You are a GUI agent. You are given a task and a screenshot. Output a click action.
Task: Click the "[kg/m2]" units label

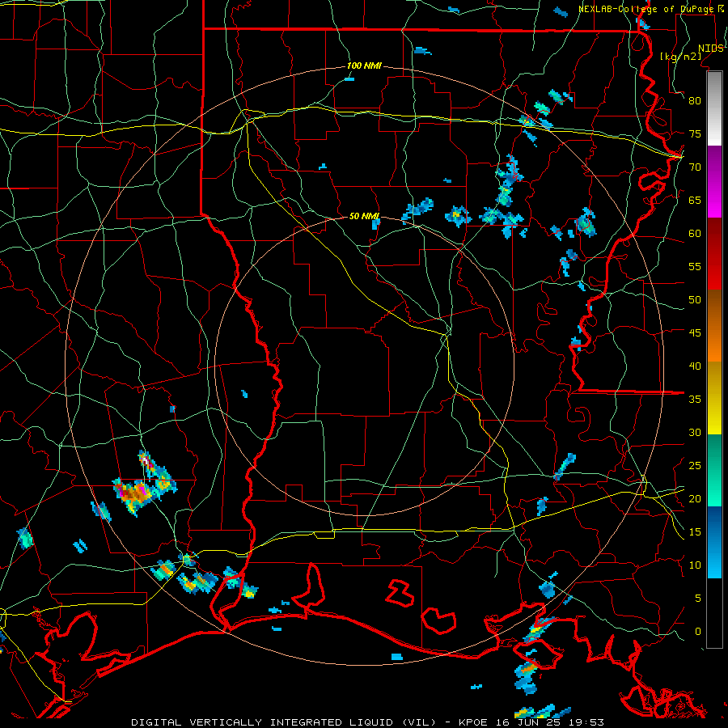pyautogui.click(x=680, y=57)
